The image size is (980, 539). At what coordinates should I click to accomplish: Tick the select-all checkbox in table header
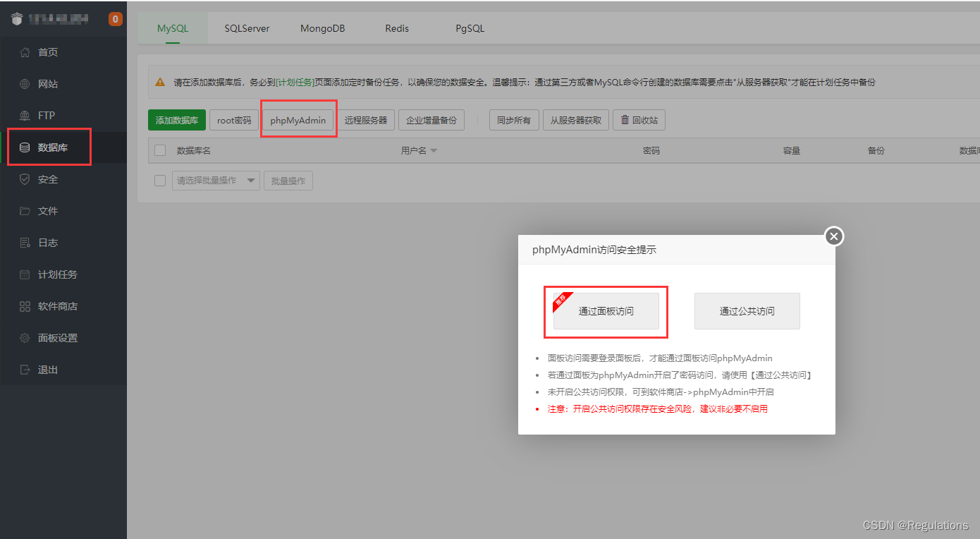click(160, 150)
